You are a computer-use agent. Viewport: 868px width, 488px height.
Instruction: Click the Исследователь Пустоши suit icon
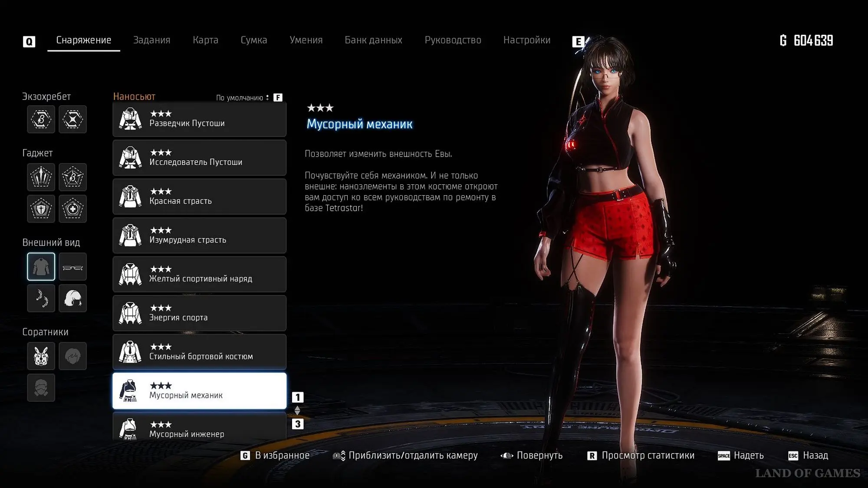(130, 157)
